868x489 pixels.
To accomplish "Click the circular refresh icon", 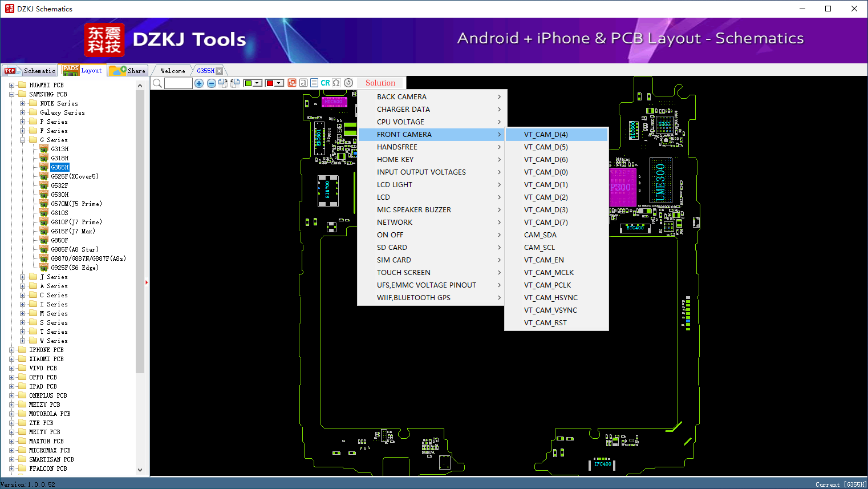I will click(348, 83).
